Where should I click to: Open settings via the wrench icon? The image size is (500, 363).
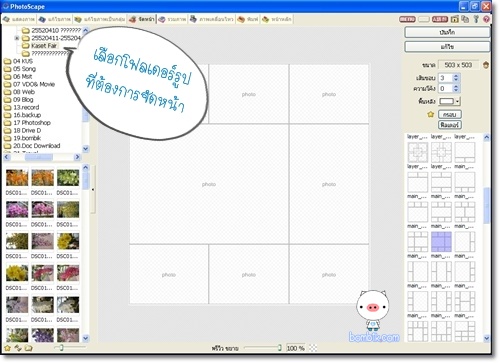[x=476, y=19]
